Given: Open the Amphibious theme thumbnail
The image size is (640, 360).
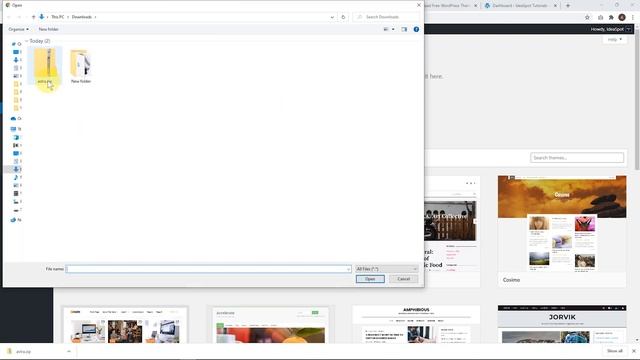Looking at the screenshot, I should pyautogui.click(x=416, y=324).
